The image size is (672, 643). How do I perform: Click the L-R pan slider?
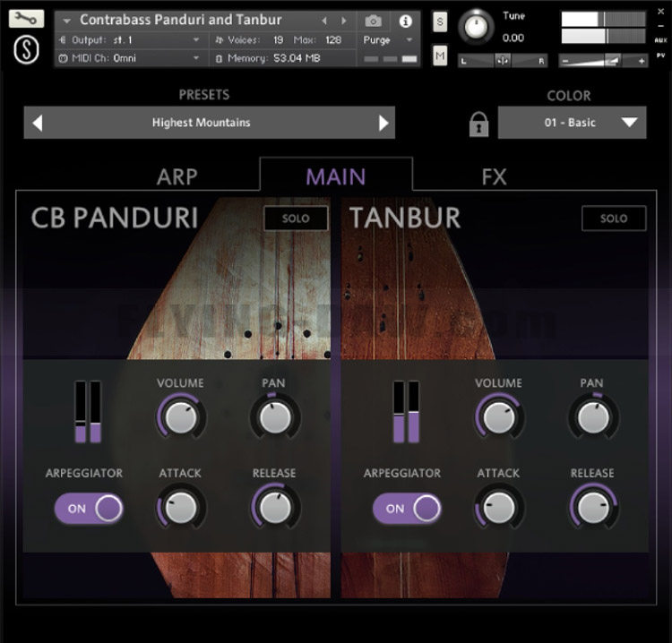503,61
